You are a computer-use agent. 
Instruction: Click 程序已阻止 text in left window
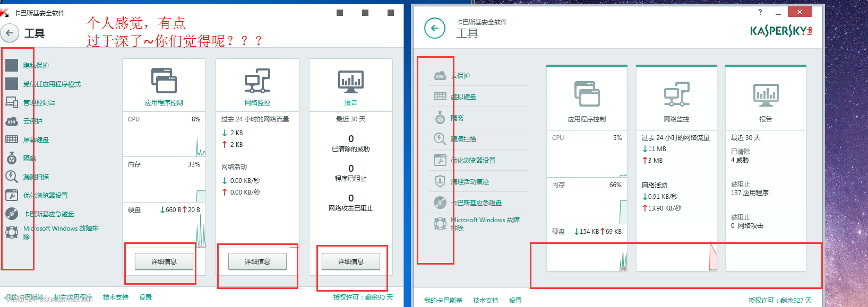pyautogui.click(x=351, y=179)
